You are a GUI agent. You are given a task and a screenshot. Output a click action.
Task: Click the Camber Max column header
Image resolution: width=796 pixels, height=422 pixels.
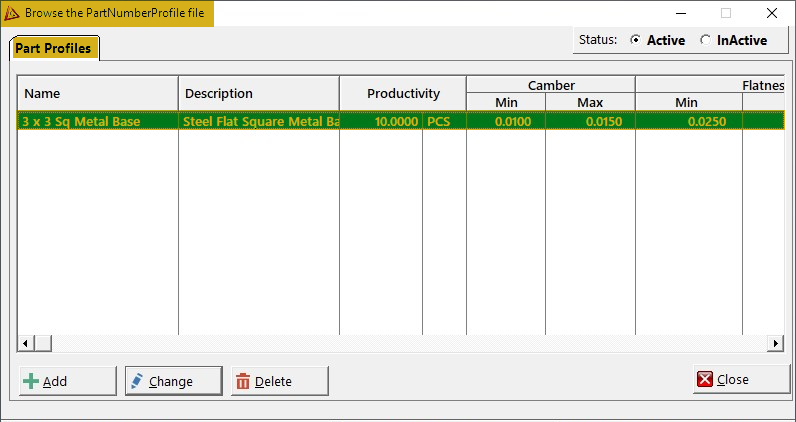(590, 102)
